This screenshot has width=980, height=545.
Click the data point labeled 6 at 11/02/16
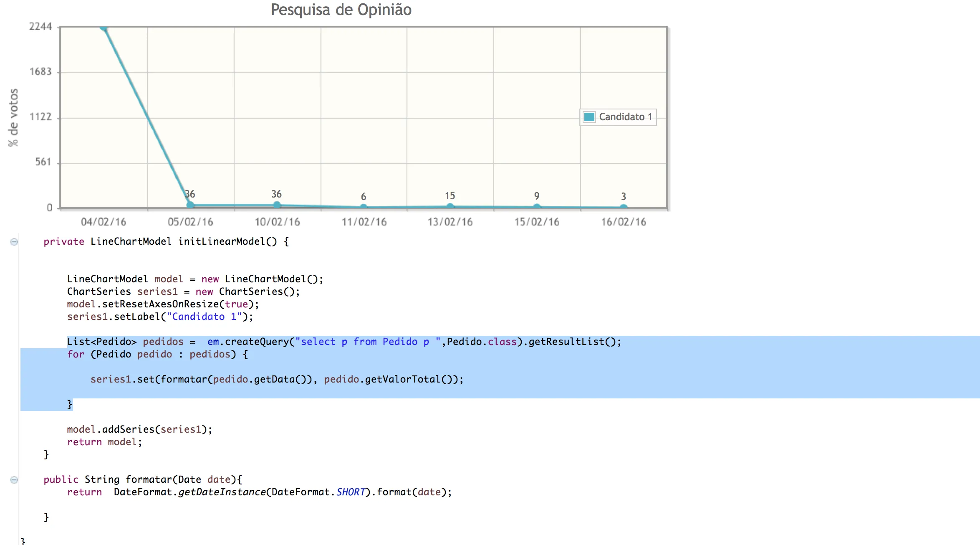pos(364,207)
